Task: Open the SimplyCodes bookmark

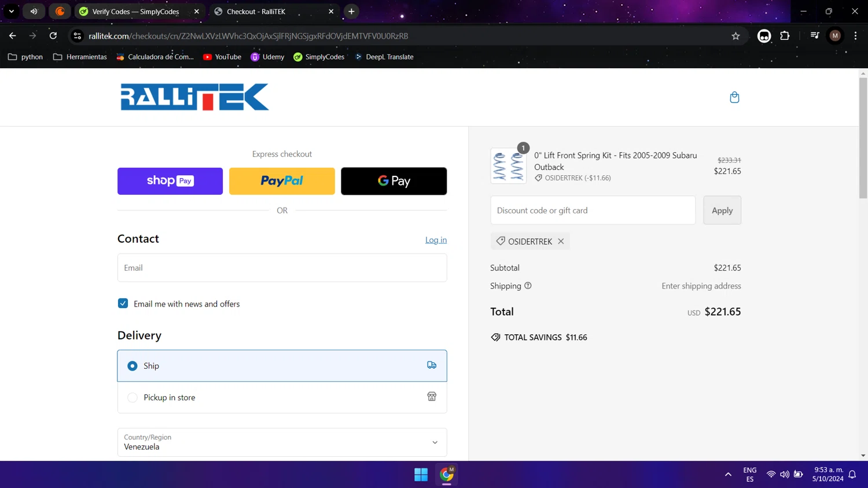Action: 319,57
